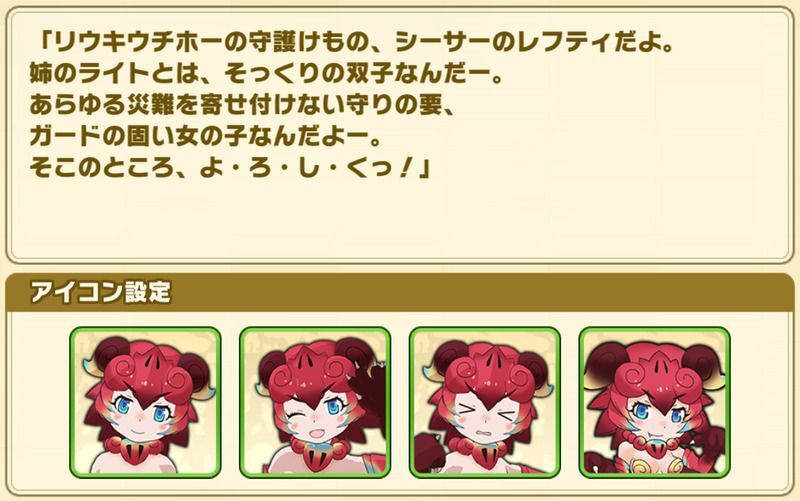Click the character profile description box

point(400,135)
